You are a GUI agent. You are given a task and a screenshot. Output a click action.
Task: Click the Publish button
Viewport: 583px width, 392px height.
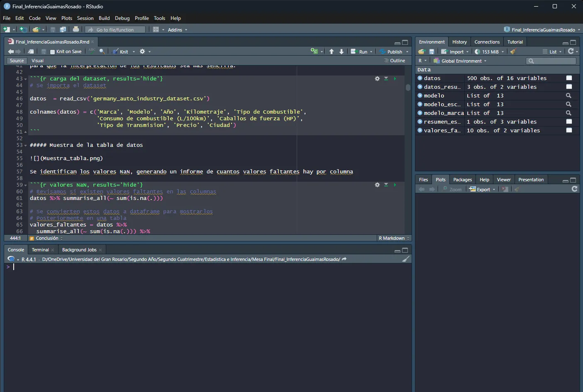point(391,51)
